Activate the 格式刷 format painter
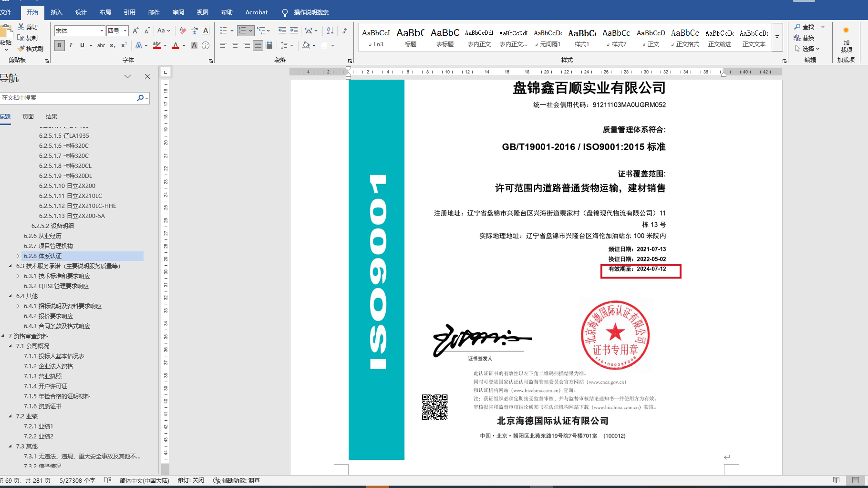This screenshot has height=488, width=868. pos(31,49)
